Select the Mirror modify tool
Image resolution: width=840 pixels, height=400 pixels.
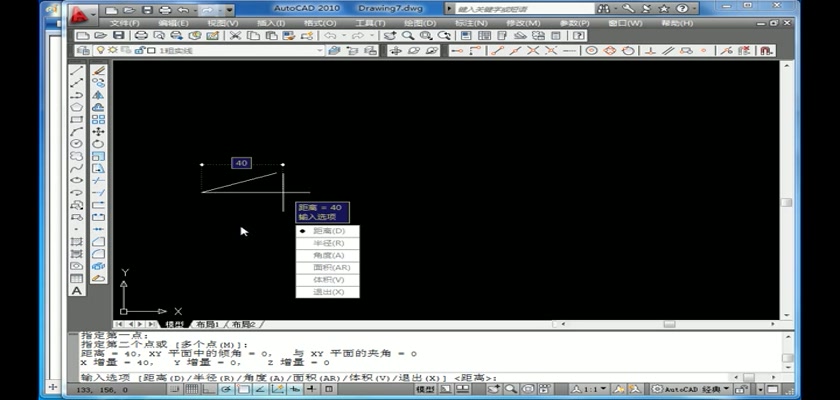(x=98, y=95)
